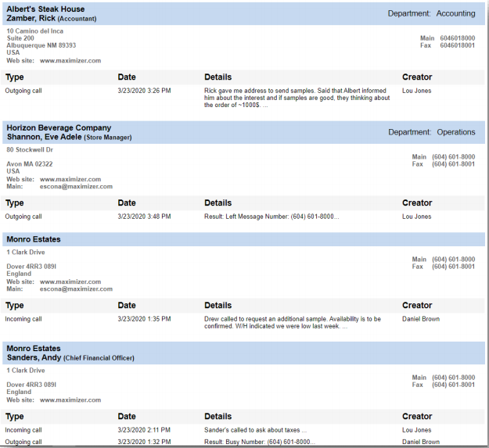
Task: Select address line 10 Camino del Inca
Action: (35, 31)
